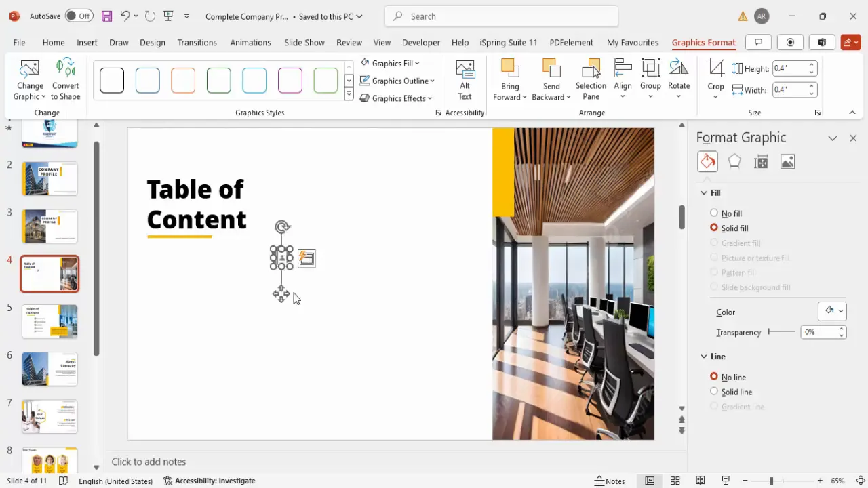Open the Insert tab
Image resolution: width=868 pixels, height=488 pixels.
[x=87, y=42]
